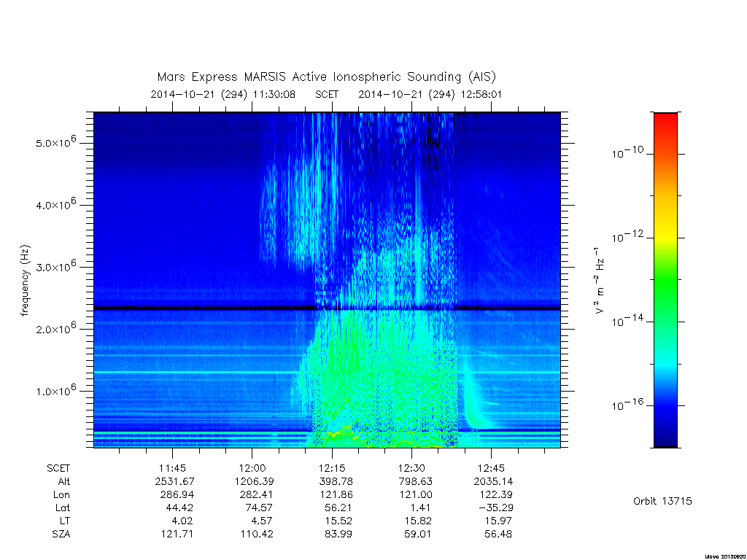
Task: Click the 5.0×10^6 frequency axis label
Action: coord(55,141)
